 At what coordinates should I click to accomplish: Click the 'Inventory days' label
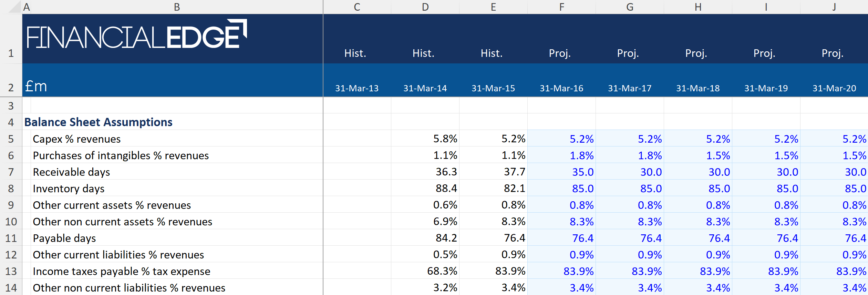click(x=69, y=189)
